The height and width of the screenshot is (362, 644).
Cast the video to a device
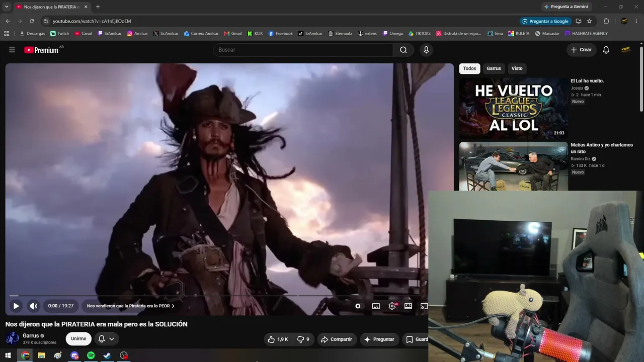point(424,306)
